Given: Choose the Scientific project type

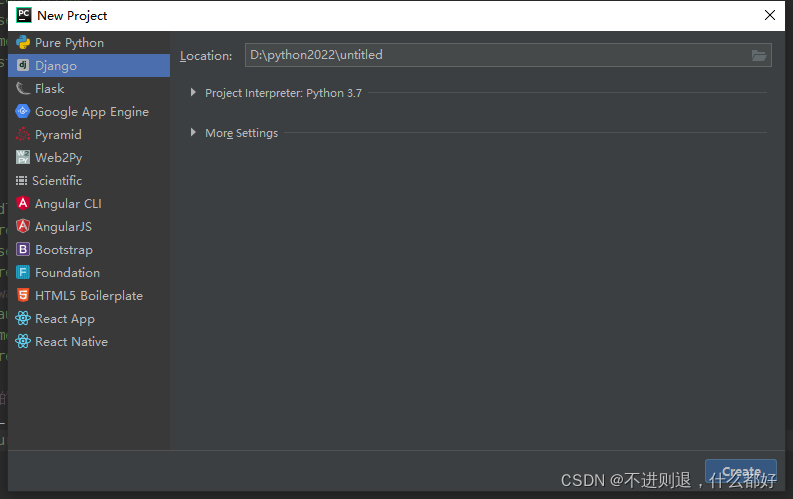Looking at the screenshot, I should coord(57,181).
